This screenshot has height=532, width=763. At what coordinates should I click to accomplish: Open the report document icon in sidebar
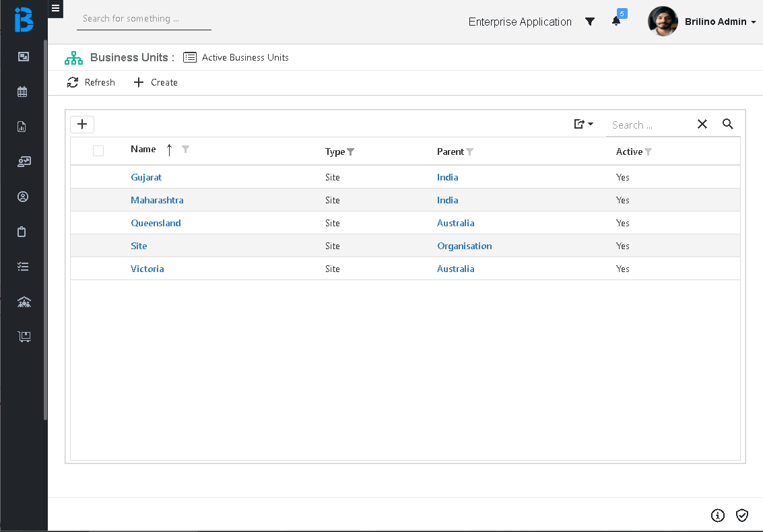[22, 127]
